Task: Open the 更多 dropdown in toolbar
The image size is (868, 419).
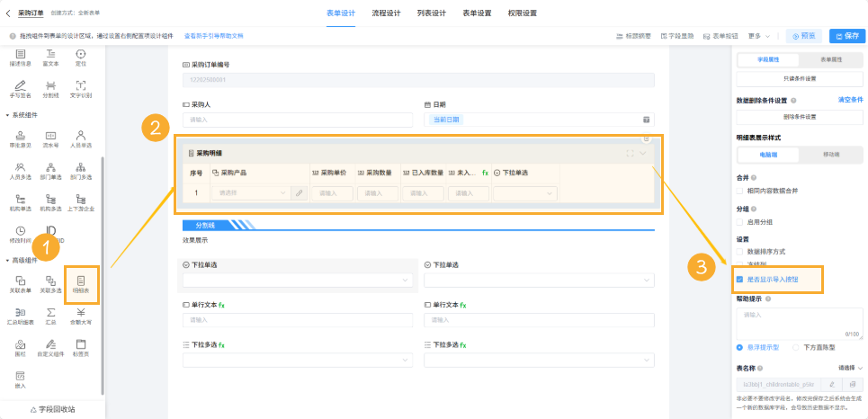Action: pyautogui.click(x=758, y=36)
